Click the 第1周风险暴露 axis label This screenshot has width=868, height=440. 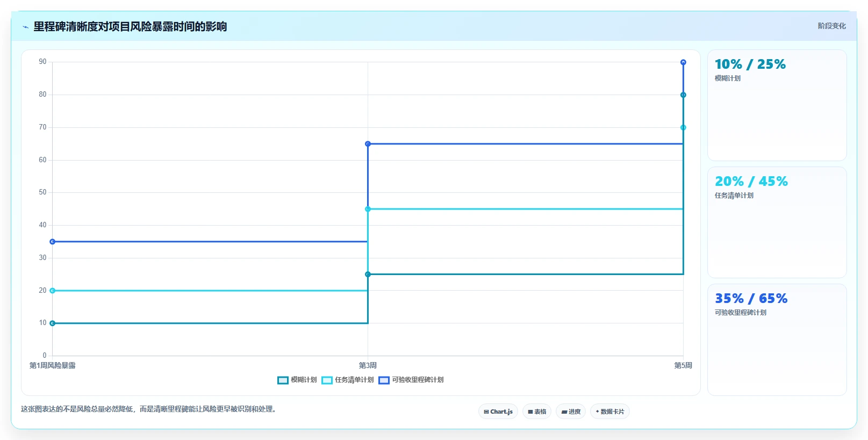(52, 365)
